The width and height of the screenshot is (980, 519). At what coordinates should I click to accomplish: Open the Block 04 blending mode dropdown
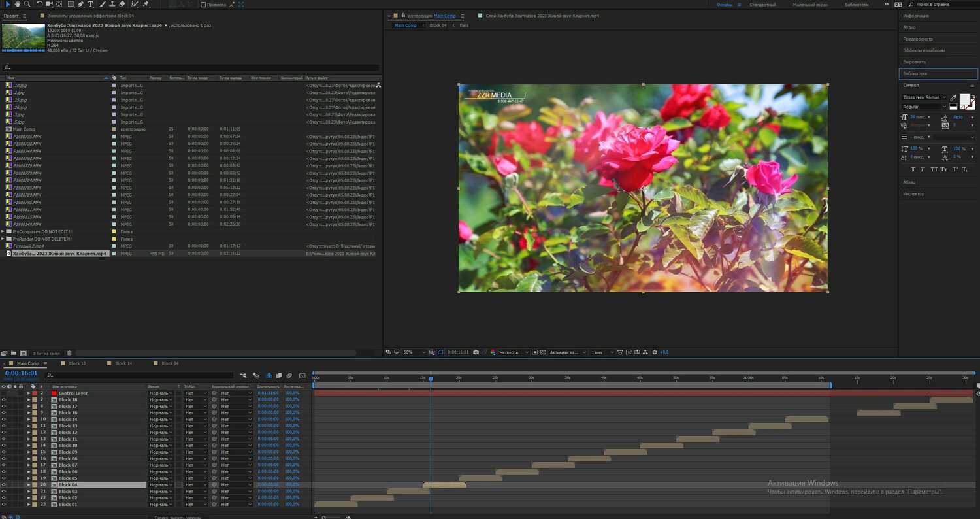pyautogui.click(x=161, y=484)
